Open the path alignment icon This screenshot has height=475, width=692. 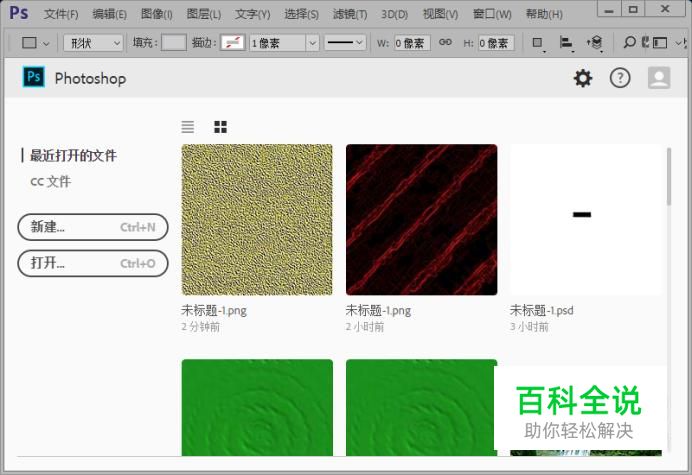[x=566, y=43]
